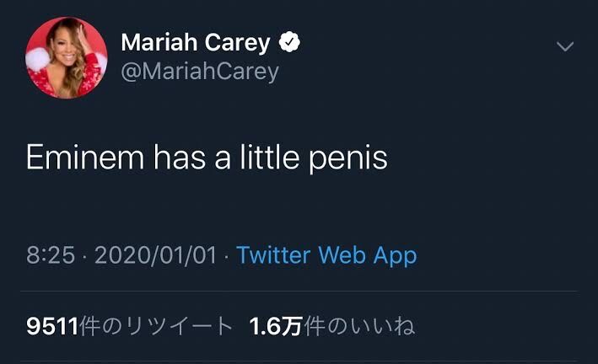Open the リツイート list label
The image size is (598, 364).
[179, 326]
